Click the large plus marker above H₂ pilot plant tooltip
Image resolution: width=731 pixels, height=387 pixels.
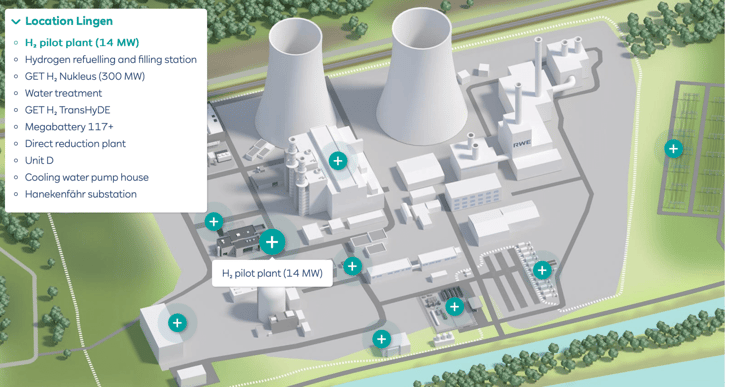click(272, 242)
